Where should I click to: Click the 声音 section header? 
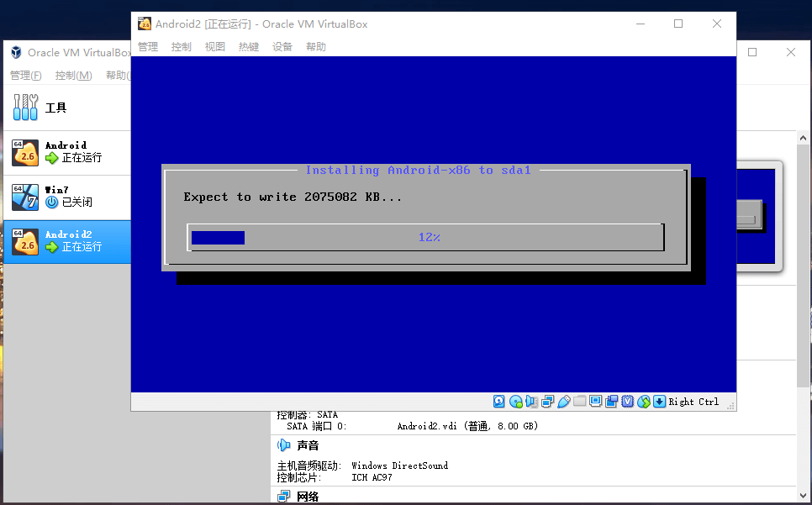[x=308, y=445]
